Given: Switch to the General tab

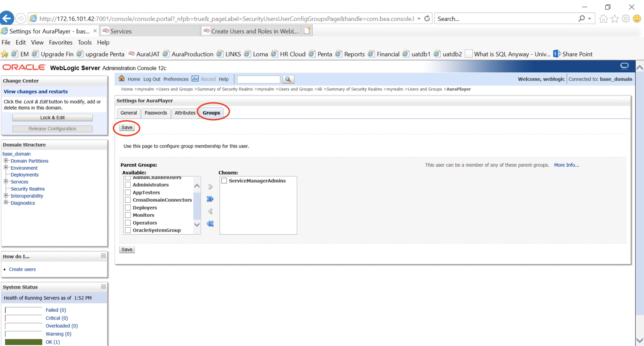Looking at the screenshot, I should point(128,113).
